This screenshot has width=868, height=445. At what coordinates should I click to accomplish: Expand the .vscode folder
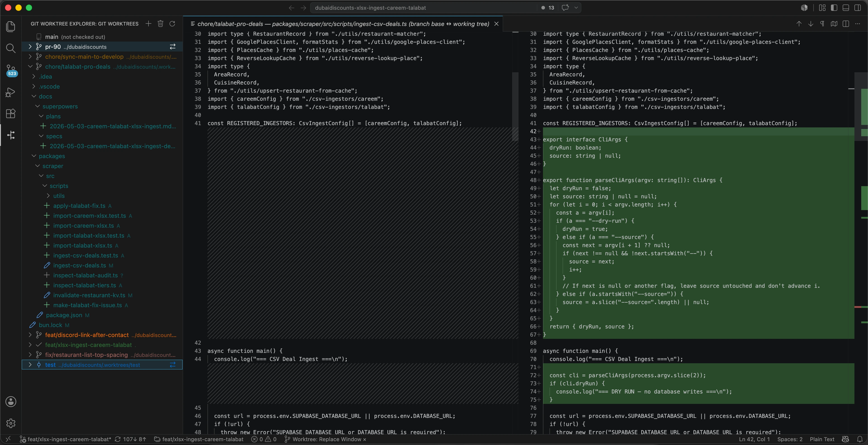click(x=34, y=86)
